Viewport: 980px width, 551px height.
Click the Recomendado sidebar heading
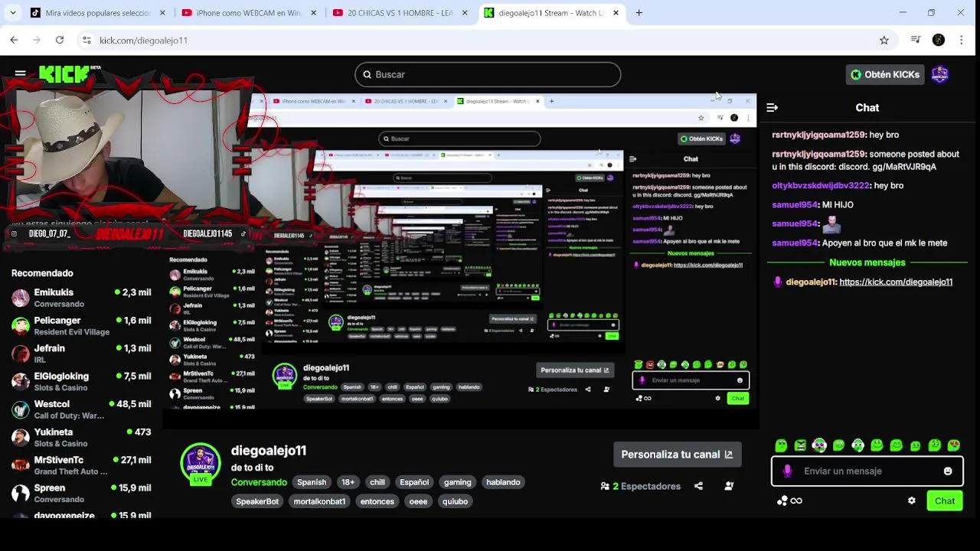[42, 272]
